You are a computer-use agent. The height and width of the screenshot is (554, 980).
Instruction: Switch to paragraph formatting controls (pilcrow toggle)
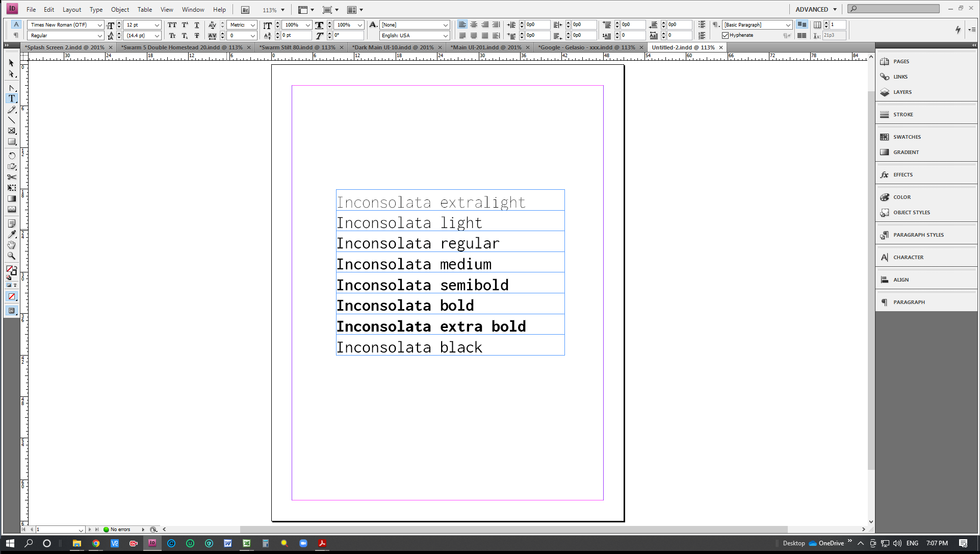[16, 35]
